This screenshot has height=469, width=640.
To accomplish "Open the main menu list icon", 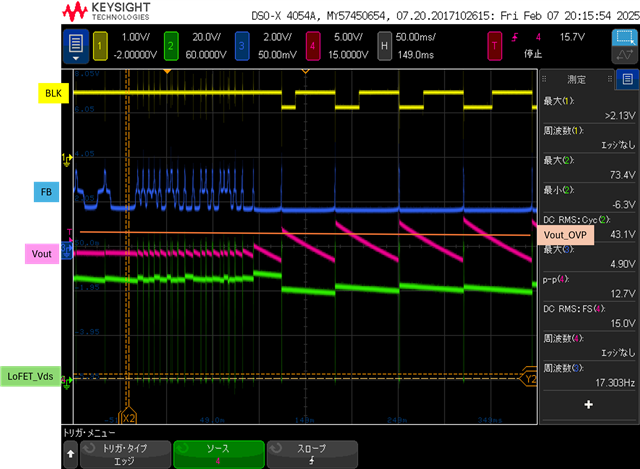I will click(x=76, y=46).
